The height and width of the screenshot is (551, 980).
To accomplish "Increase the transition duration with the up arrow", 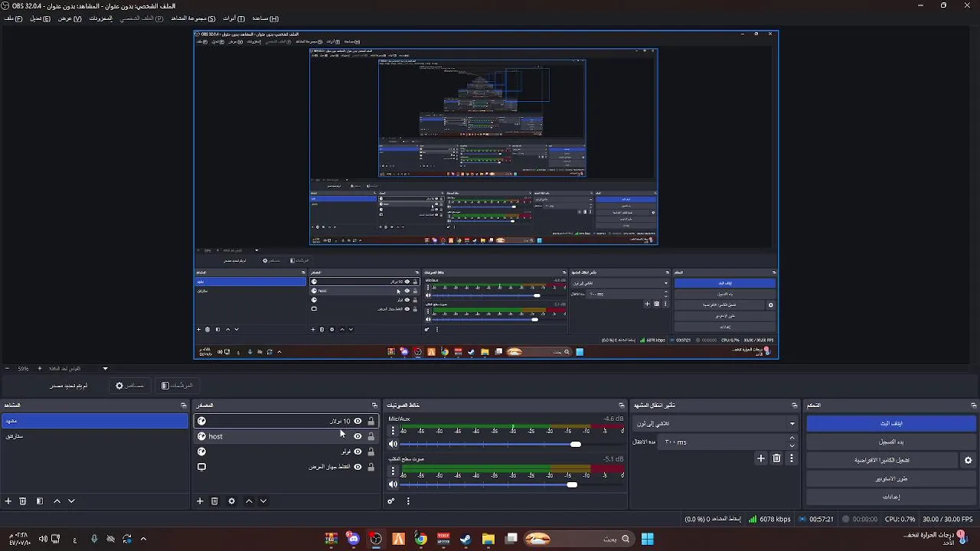I will pyautogui.click(x=792, y=439).
